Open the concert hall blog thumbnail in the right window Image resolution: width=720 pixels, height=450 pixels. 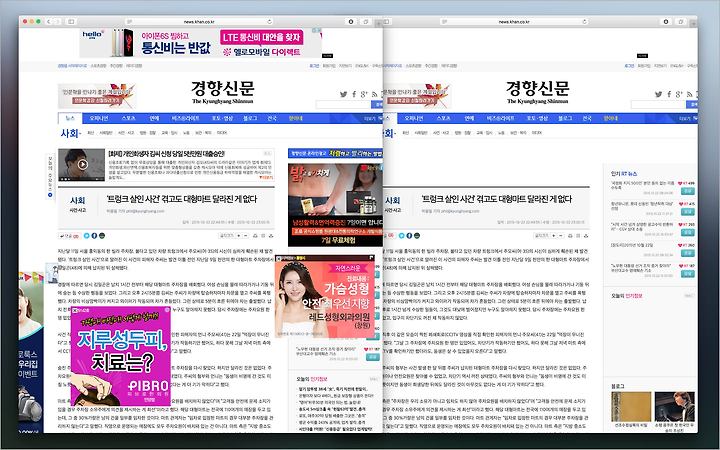675,407
